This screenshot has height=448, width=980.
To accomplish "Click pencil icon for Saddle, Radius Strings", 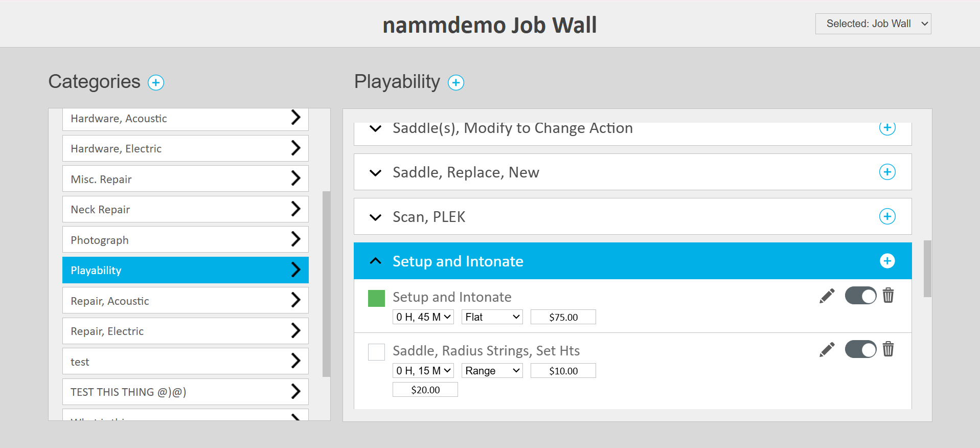I will [827, 349].
